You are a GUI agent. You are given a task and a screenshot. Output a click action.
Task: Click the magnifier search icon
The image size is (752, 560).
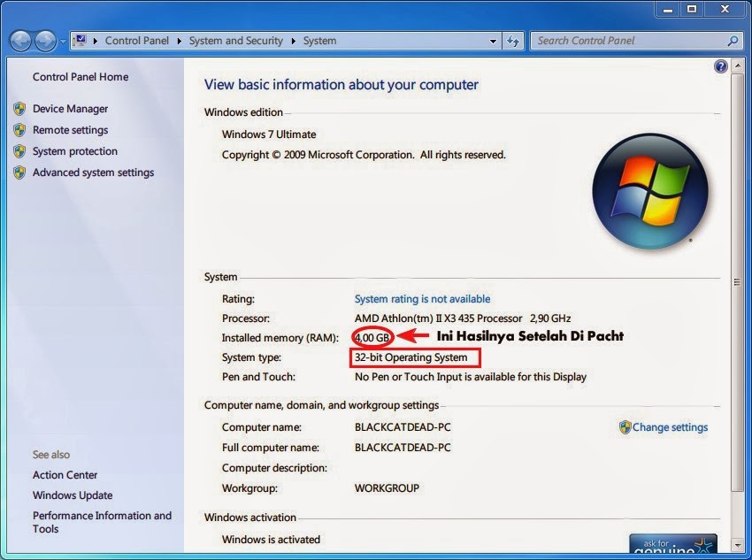(x=733, y=42)
